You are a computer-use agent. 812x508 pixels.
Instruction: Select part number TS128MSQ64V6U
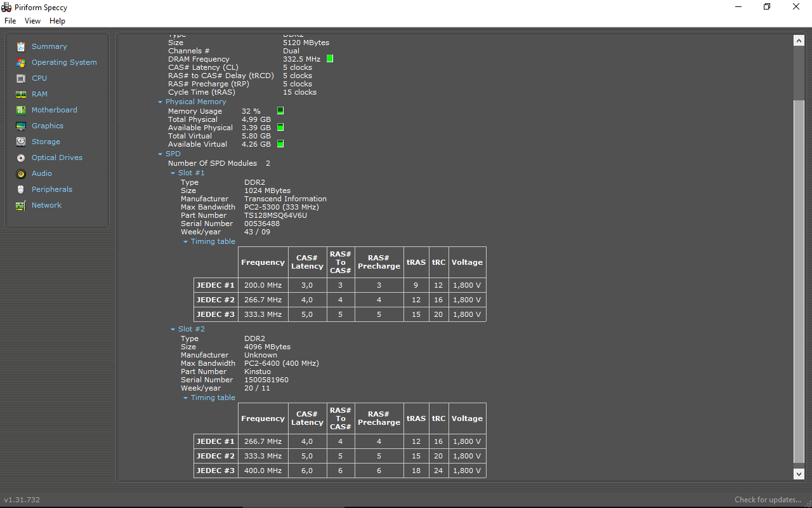coord(275,215)
